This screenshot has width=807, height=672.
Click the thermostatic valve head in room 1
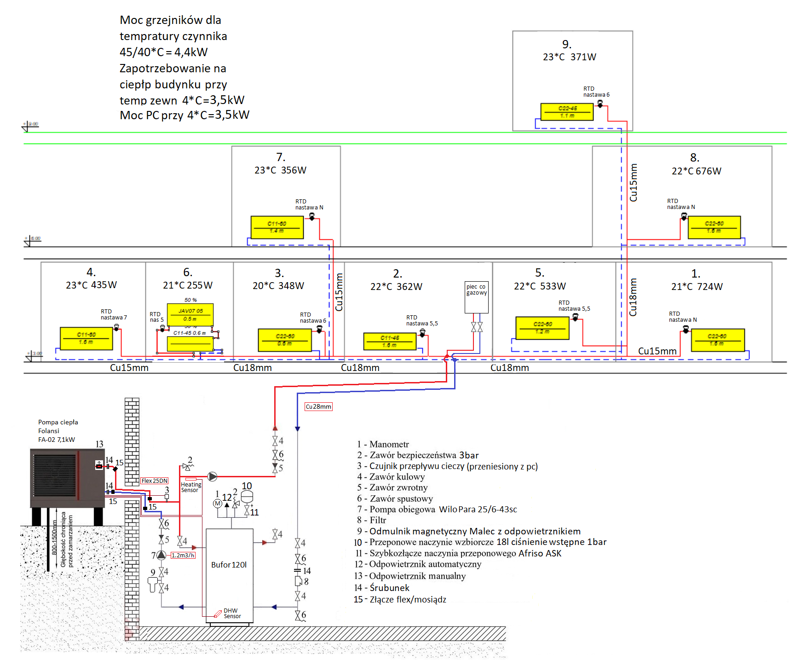pos(686,330)
